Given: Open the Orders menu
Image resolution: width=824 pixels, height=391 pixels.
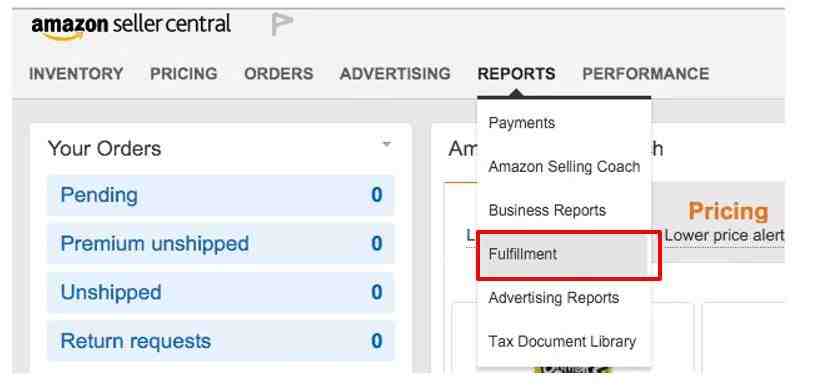Looking at the screenshot, I should [x=279, y=74].
